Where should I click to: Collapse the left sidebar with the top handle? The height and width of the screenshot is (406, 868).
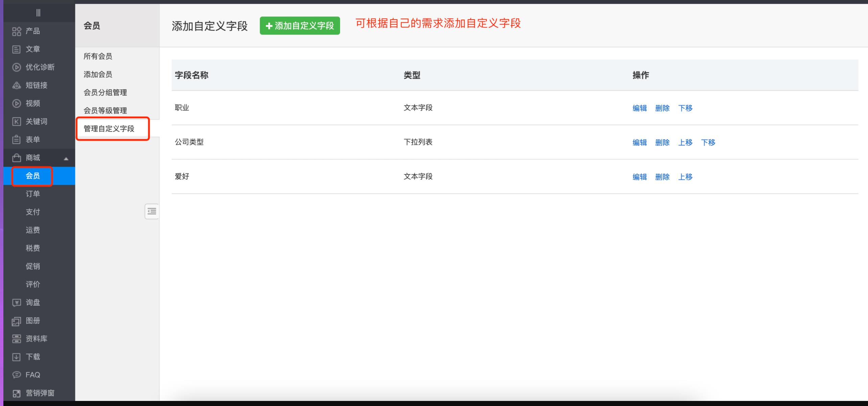[x=39, y=13]
